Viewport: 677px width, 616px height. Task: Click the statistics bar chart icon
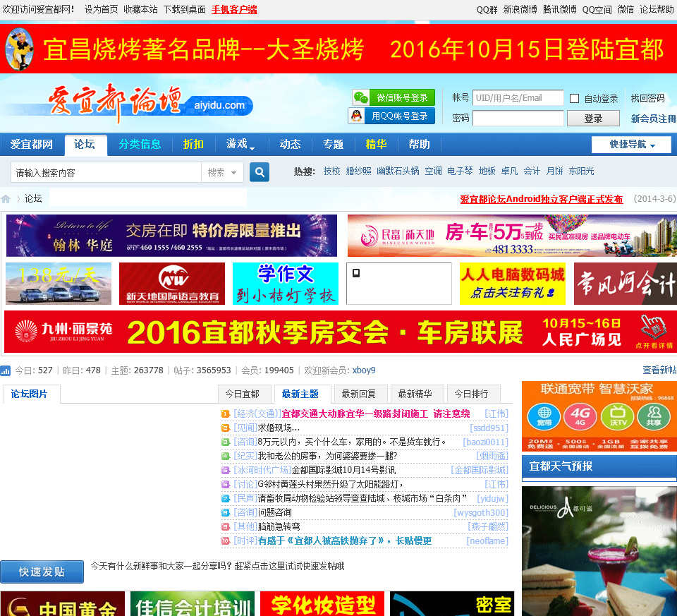[x=5, y=370]
